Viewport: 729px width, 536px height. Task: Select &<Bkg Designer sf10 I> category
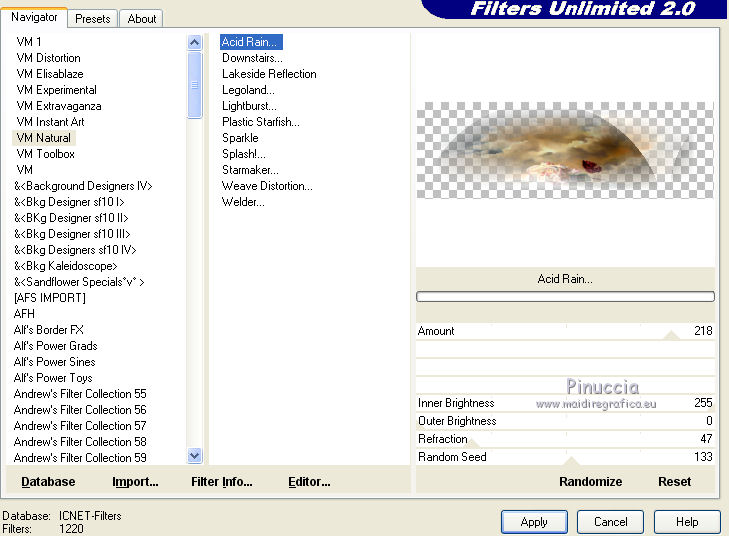pos(69,202)
